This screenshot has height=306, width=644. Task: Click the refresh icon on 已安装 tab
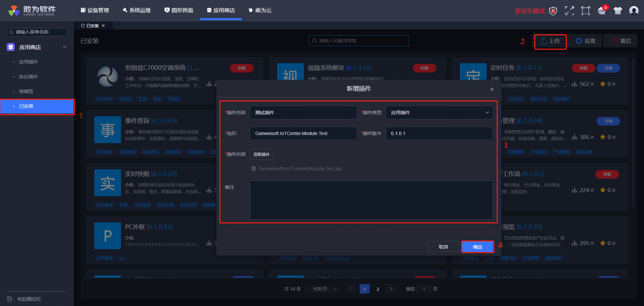(x=83, y=26)
